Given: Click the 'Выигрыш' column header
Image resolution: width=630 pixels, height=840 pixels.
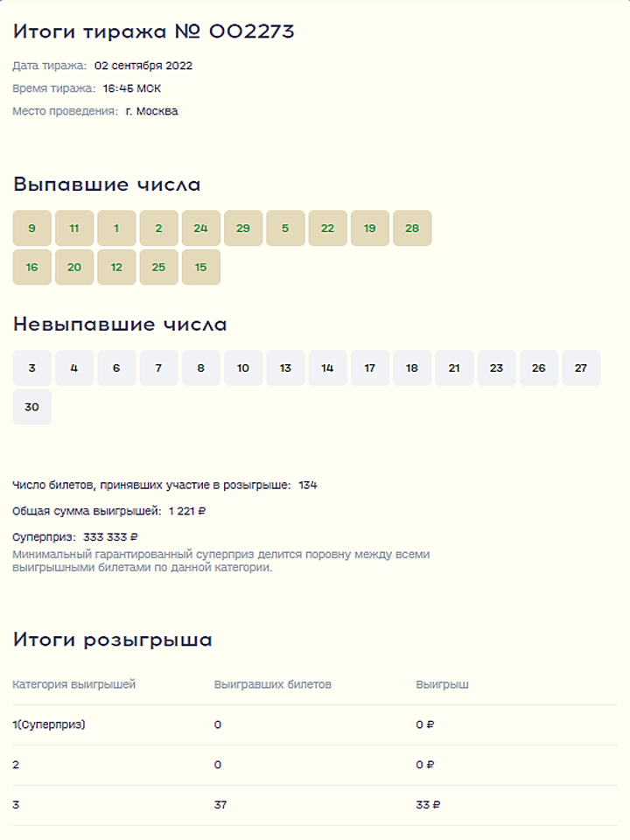Looking at the screenshot, I should pos(442,684).
